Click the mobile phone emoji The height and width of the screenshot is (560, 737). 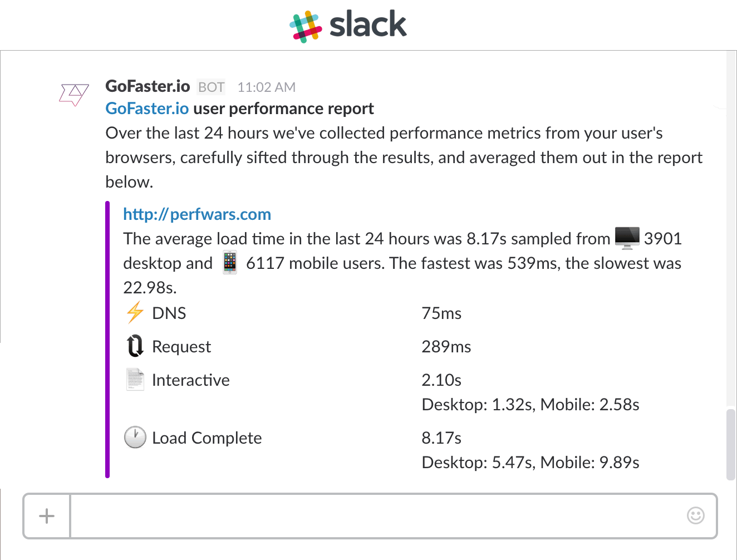[x=229, y=262]
